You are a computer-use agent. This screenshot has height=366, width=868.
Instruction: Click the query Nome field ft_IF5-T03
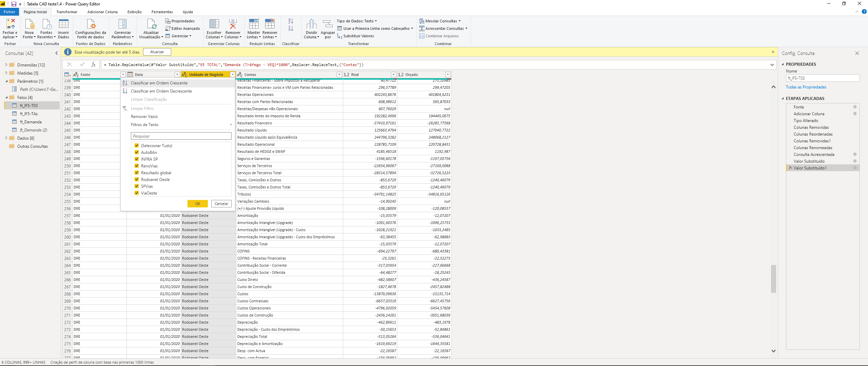pos(823,78)
